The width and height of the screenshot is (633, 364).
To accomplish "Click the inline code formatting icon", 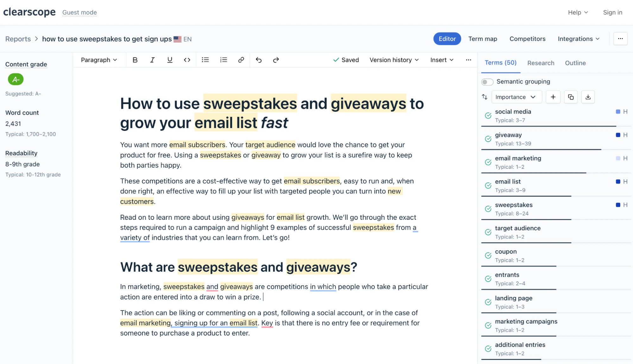I will tap(187, 59).
